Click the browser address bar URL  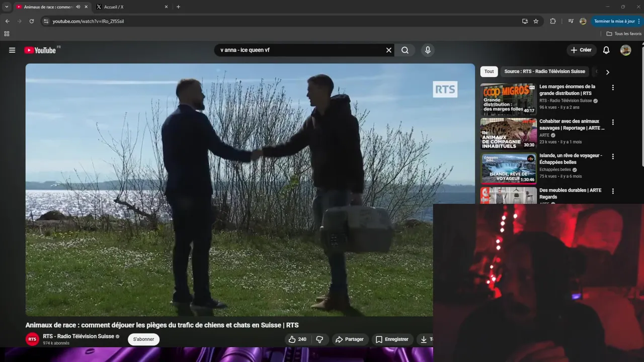point(88,21)
